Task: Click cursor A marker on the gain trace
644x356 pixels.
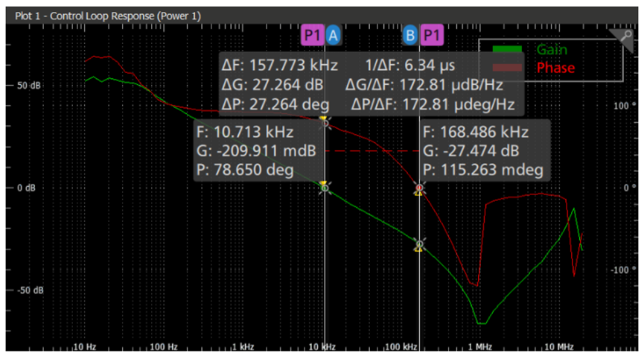Action: (325, 188)
